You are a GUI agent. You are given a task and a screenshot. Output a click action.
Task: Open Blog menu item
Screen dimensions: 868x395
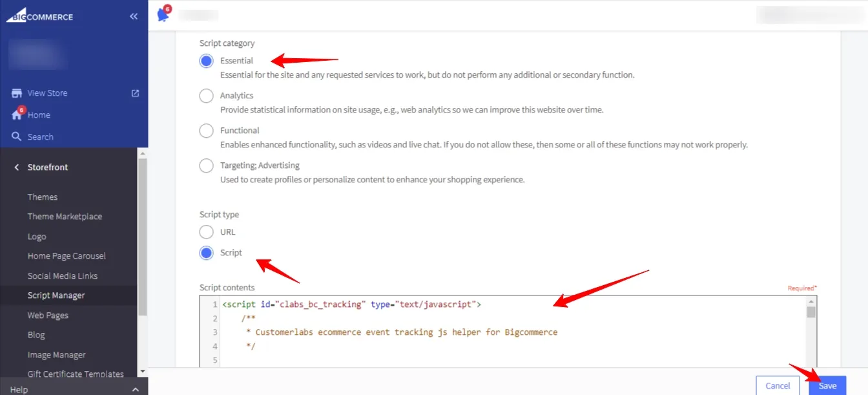36,335
